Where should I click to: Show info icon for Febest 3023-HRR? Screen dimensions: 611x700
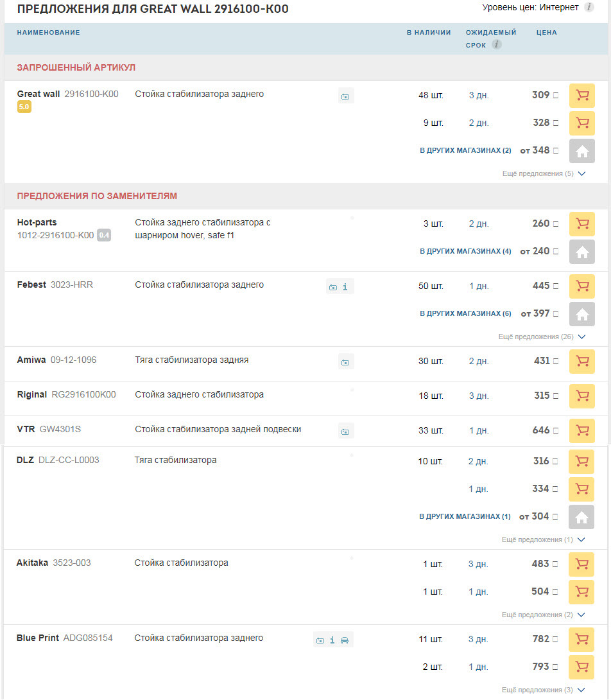pos(345,287)
